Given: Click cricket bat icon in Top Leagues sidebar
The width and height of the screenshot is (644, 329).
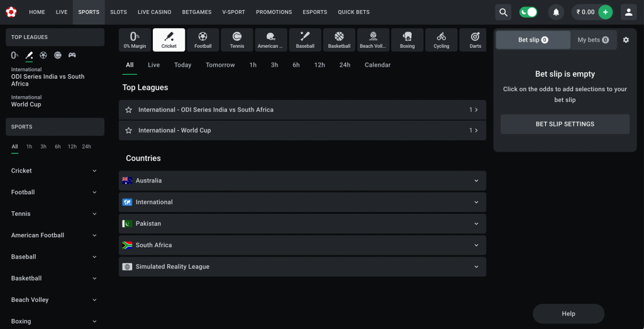Looking at the screenshot, I should coord(29,55).
